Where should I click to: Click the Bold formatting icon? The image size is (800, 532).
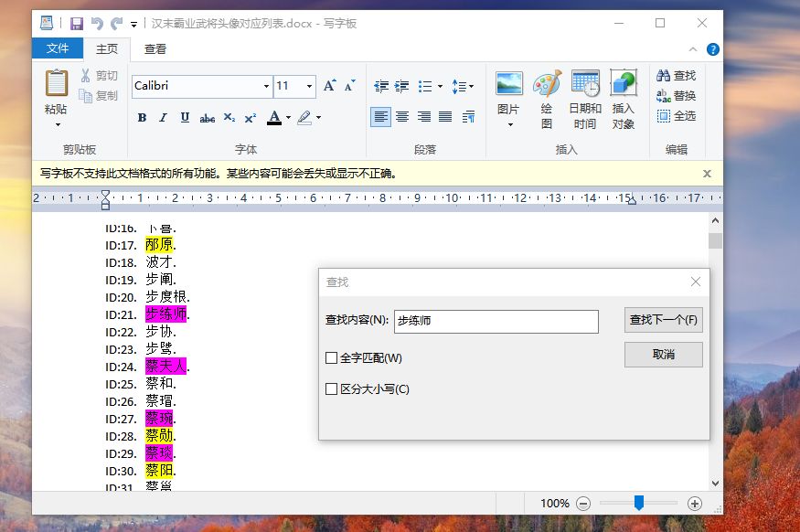click(x=142, y=117)
